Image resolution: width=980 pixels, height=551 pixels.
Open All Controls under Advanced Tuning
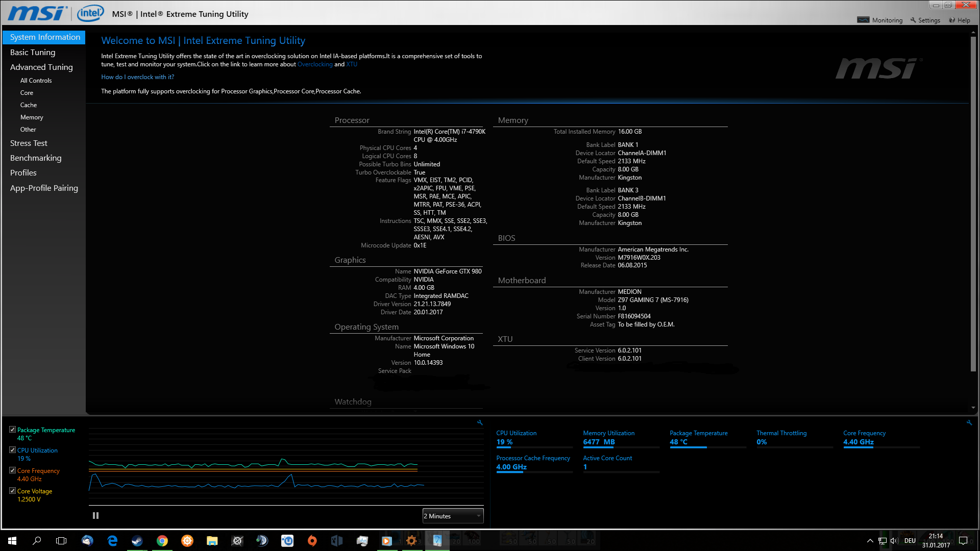pyautogui.click(x=36, y=81)
